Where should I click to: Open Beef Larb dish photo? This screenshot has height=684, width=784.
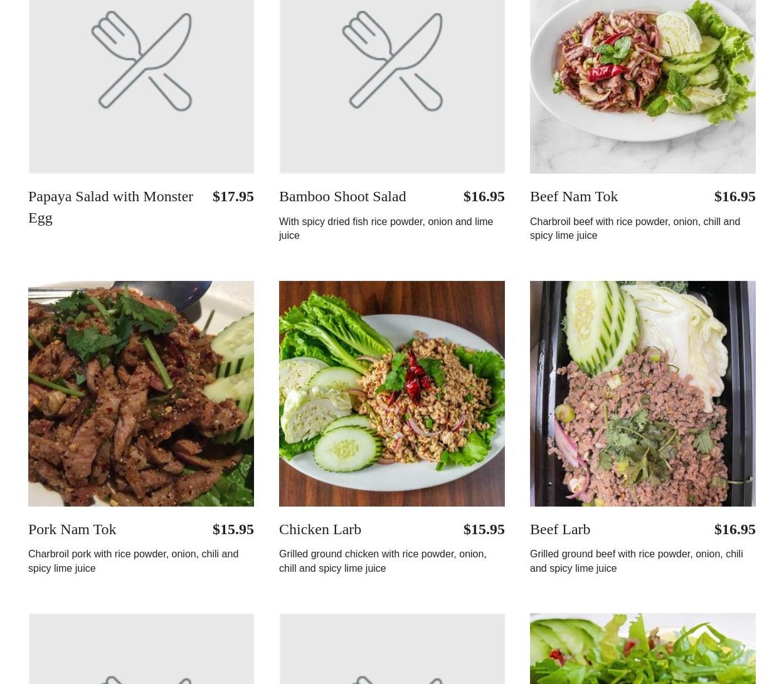643,394
